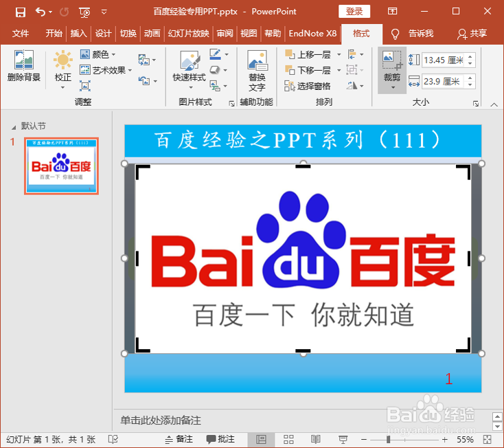
Task: Click 下移一层 send backward button
Action: (x=308, y=70)
